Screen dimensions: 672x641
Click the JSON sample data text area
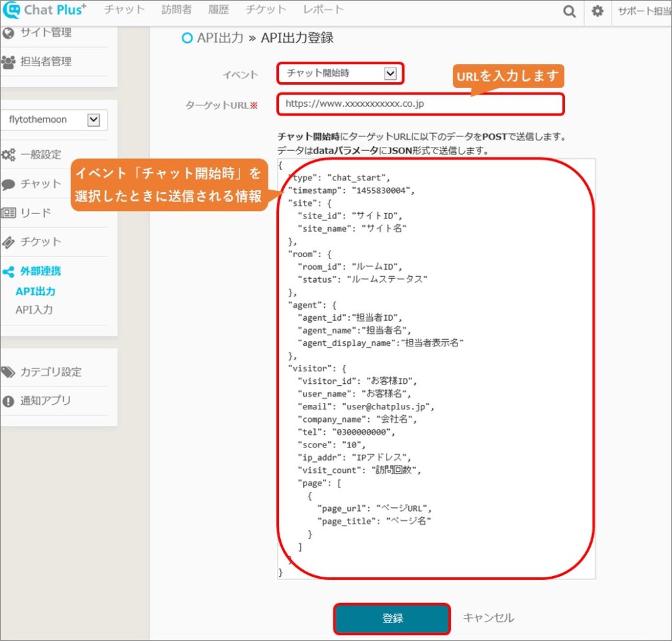[x=436, y=369]
